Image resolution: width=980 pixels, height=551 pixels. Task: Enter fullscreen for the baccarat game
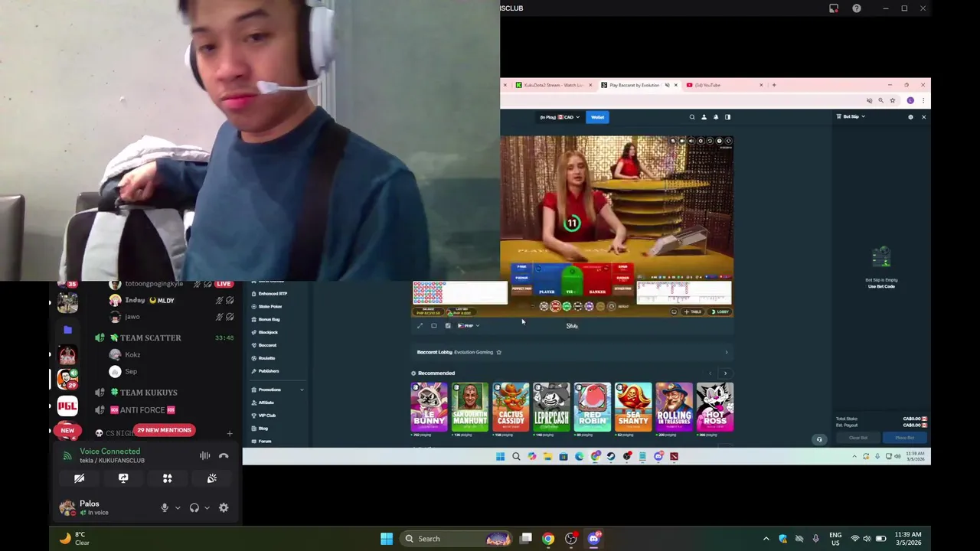420,326
